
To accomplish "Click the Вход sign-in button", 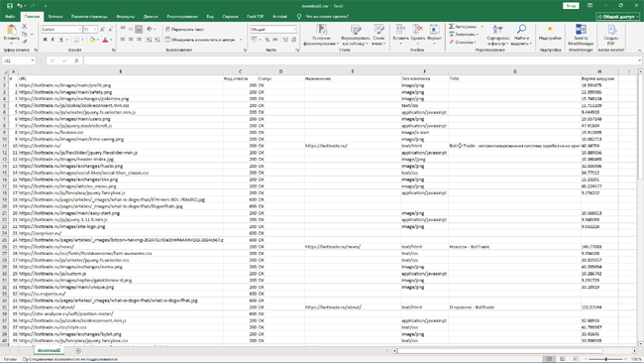I will 571,6.
